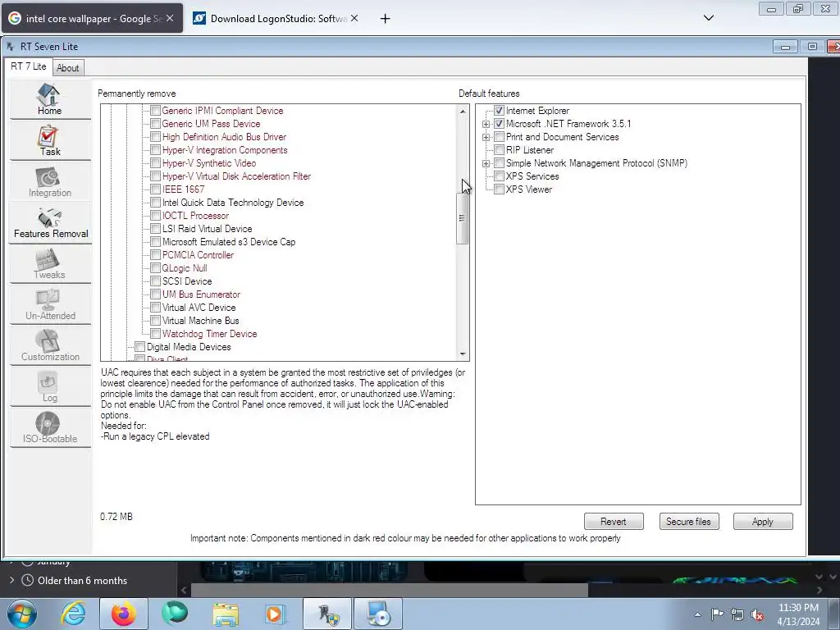Select Watchdog Timer Device row text
The image size is (840, 630).
coord(209,334)
